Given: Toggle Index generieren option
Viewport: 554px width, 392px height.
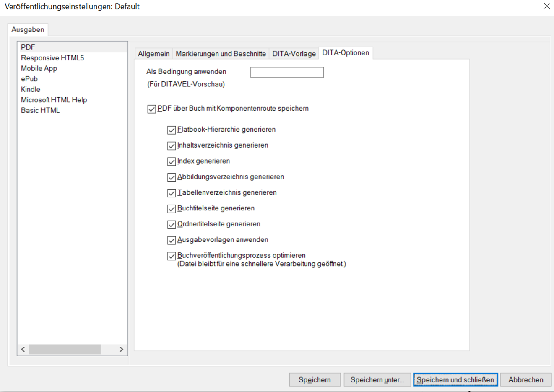Looking at the screenshot, I should (171, 161).
